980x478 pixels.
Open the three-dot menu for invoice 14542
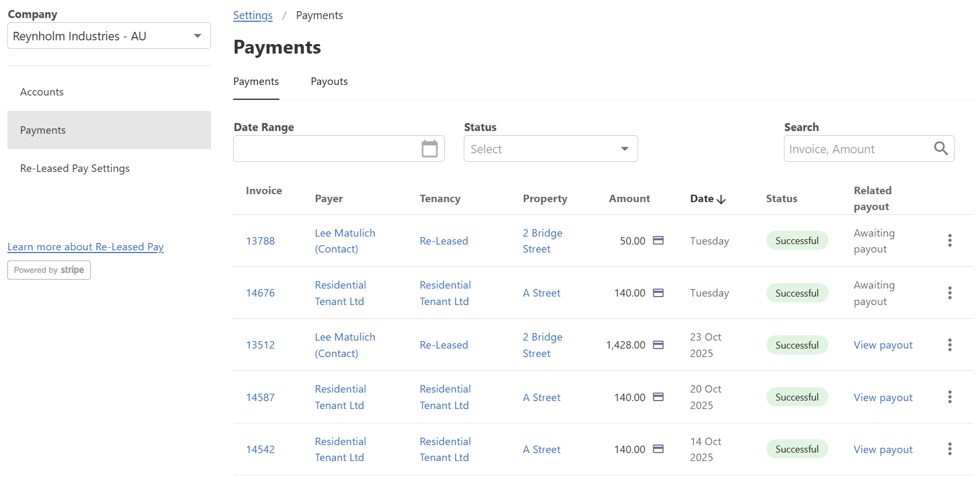coord(949,449)
